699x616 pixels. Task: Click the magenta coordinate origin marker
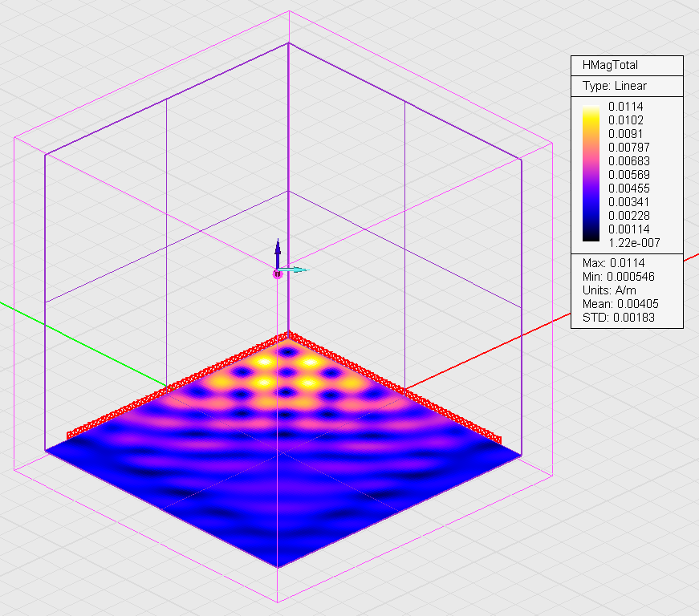tap(278, 274)
